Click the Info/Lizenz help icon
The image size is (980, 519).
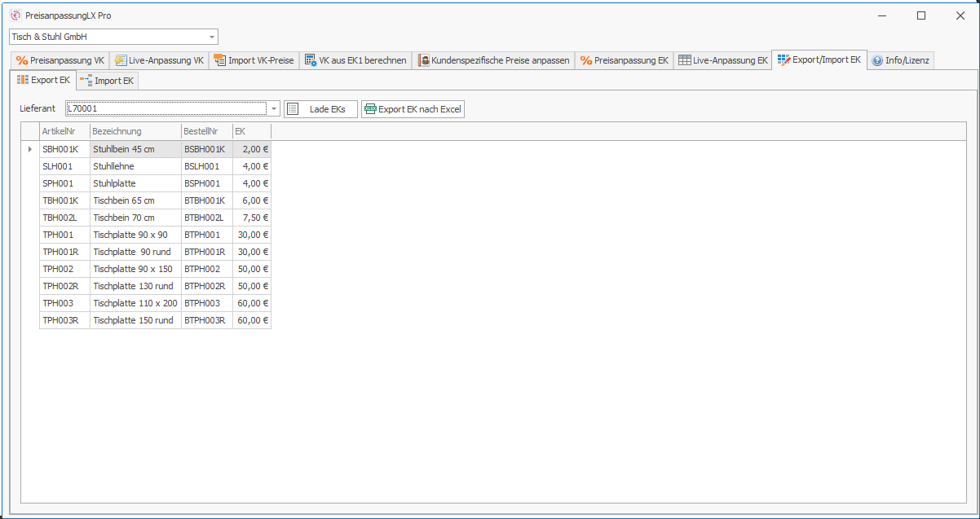pyautogui.click(x=877, y=60)
